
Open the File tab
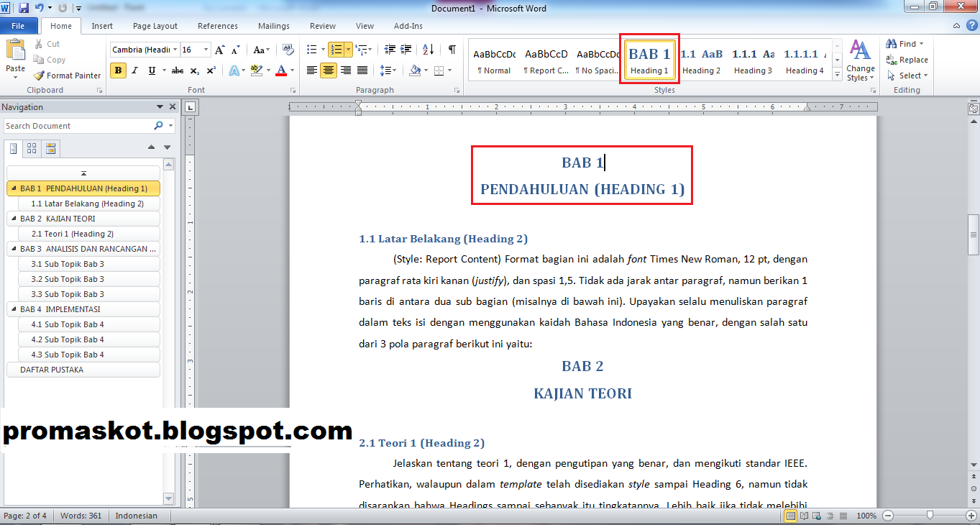coord(18,26)
